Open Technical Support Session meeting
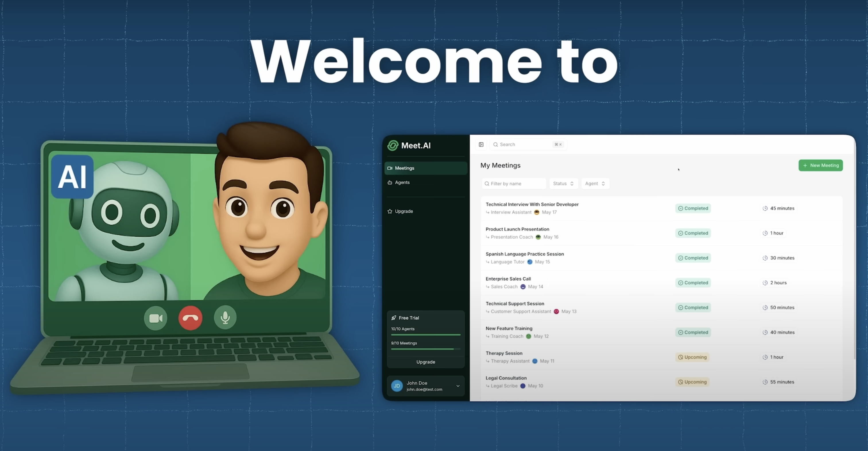This screenshot has height=451, width=868. (661, 308)
